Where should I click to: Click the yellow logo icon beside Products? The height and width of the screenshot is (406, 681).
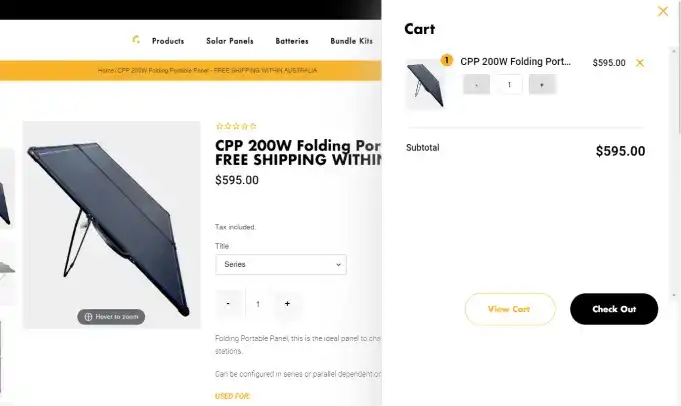pos(136,40)
